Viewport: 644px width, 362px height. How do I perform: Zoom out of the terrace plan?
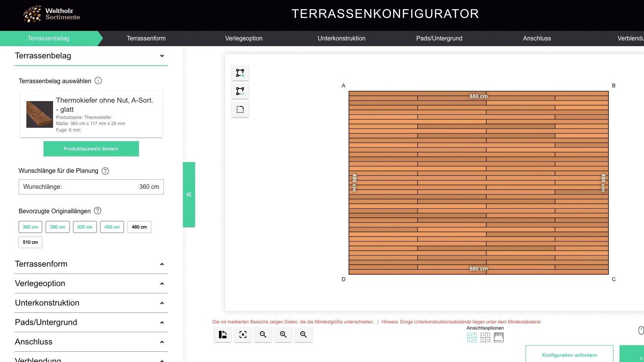[263, 335]
